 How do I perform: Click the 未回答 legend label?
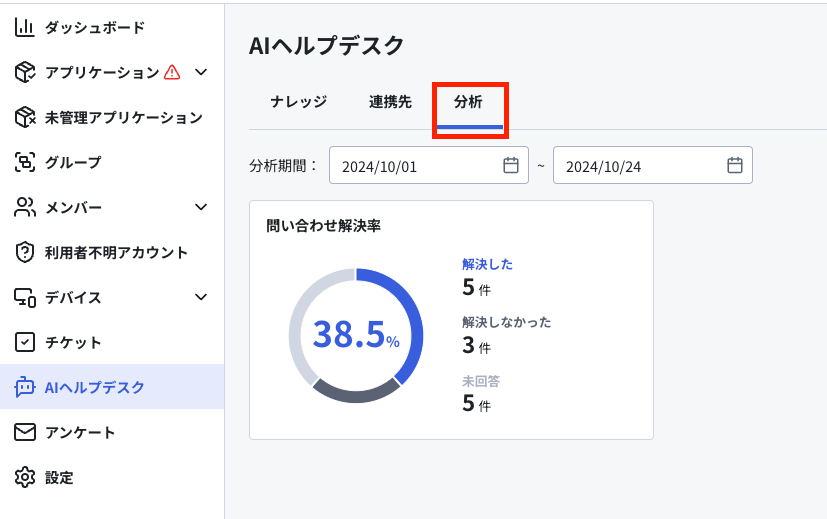pyautogui.click(x=481, y=381)
